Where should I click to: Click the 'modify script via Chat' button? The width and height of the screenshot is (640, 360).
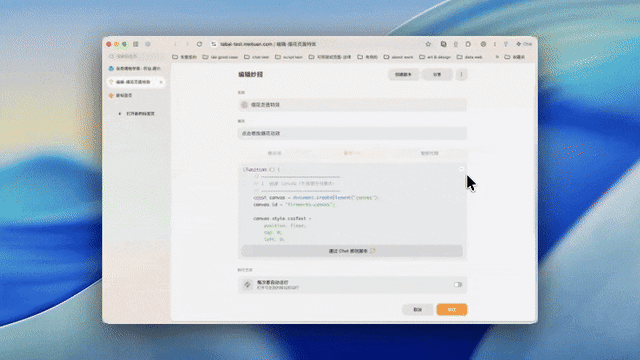[x=352, y=251]
